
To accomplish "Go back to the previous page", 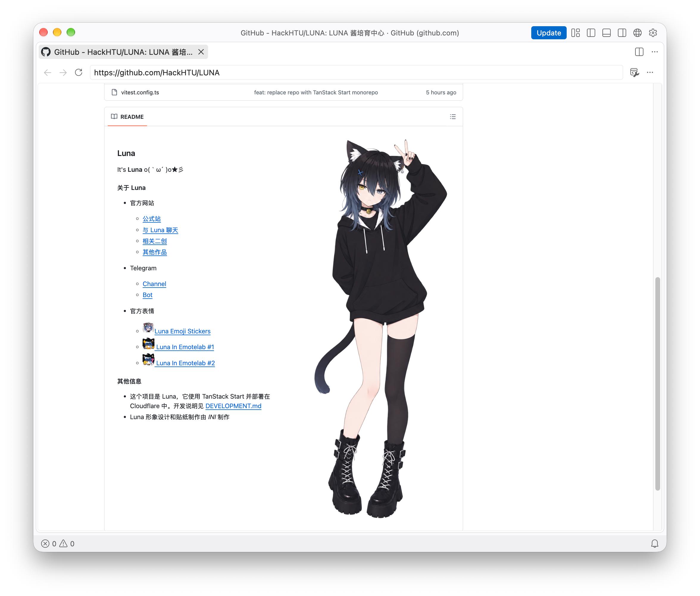I will (x=48, y=73).
